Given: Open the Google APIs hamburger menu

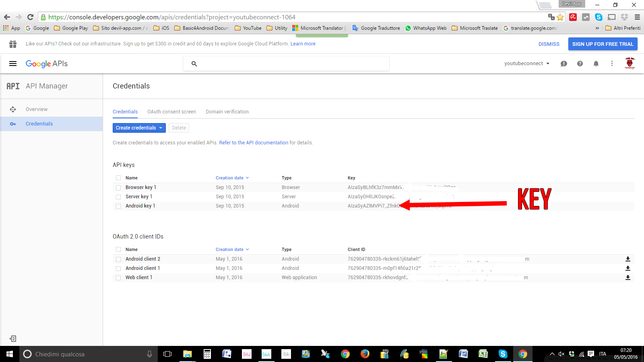Looking at the screenshot, I should click(13, 64).
